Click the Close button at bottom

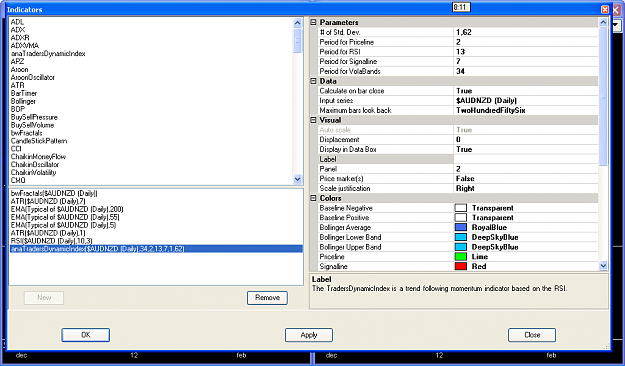click(532, 335)
